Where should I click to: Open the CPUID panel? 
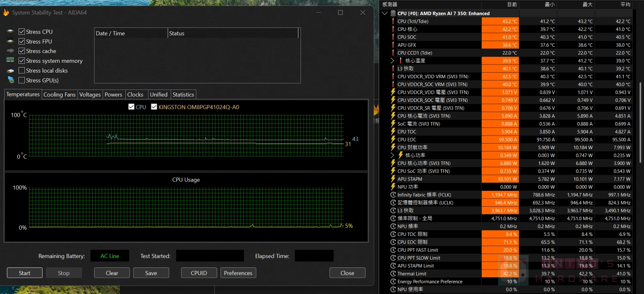[x=199, y=273]
